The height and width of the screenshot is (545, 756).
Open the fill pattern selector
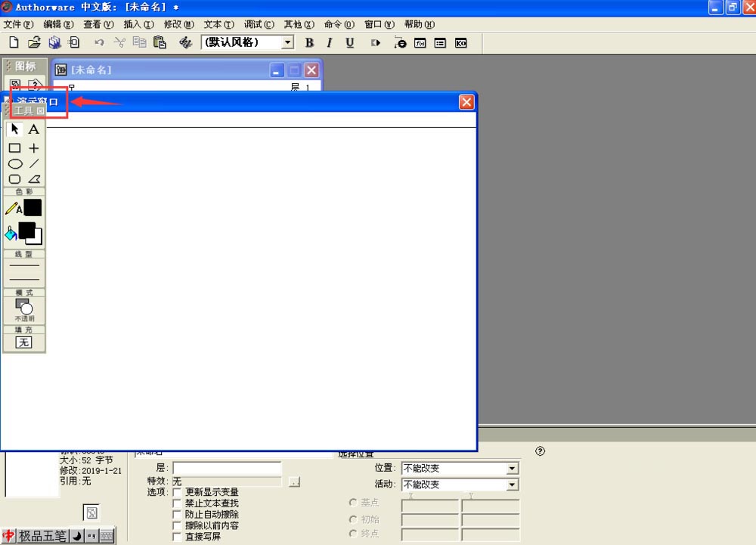tap(23, 342)
